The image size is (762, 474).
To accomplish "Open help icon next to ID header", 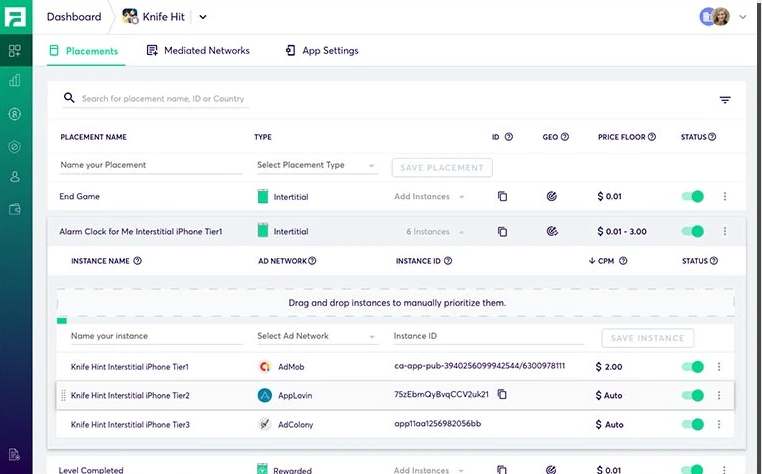I will 509,137.
